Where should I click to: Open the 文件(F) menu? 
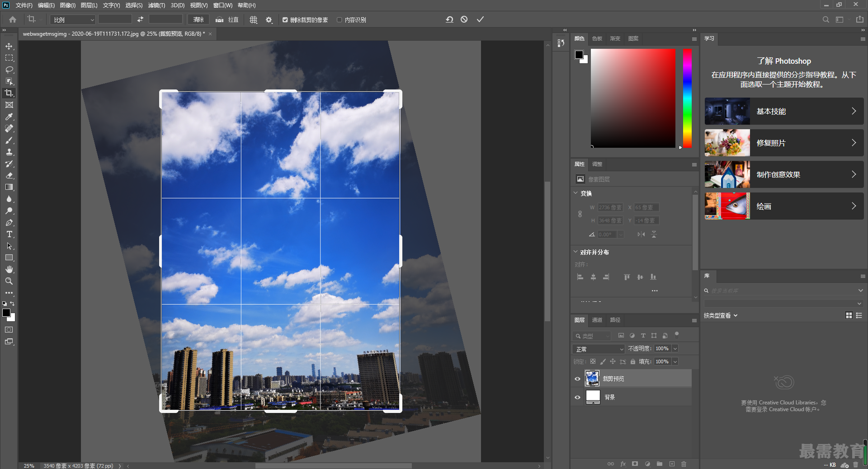[x=24, y=5]
